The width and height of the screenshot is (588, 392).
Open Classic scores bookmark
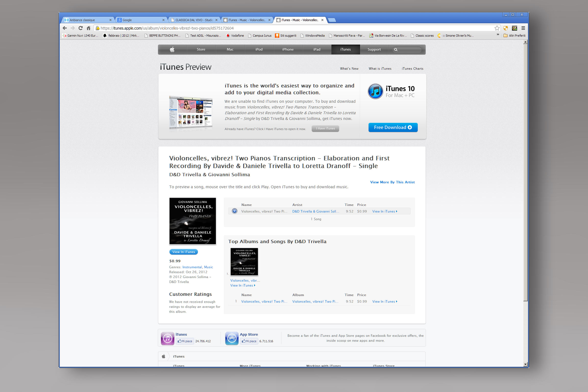tap(422, 36)
